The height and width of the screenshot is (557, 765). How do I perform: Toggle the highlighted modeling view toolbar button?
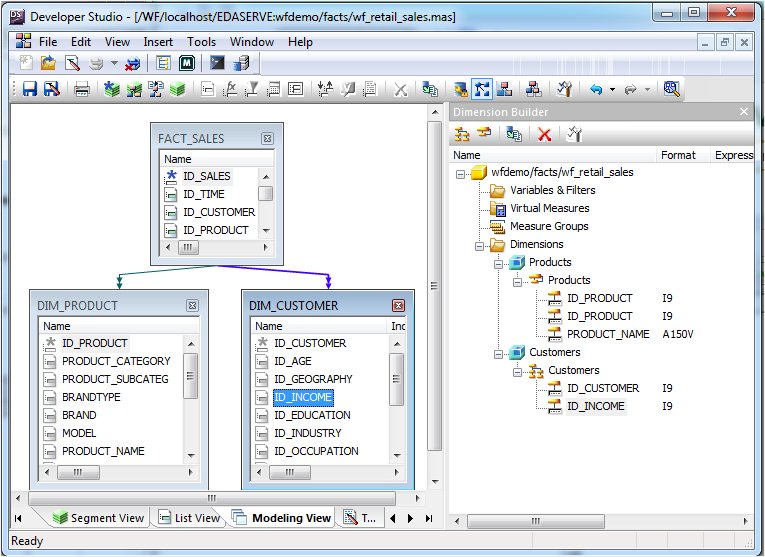pyautogui.click(x=482, y=89)
